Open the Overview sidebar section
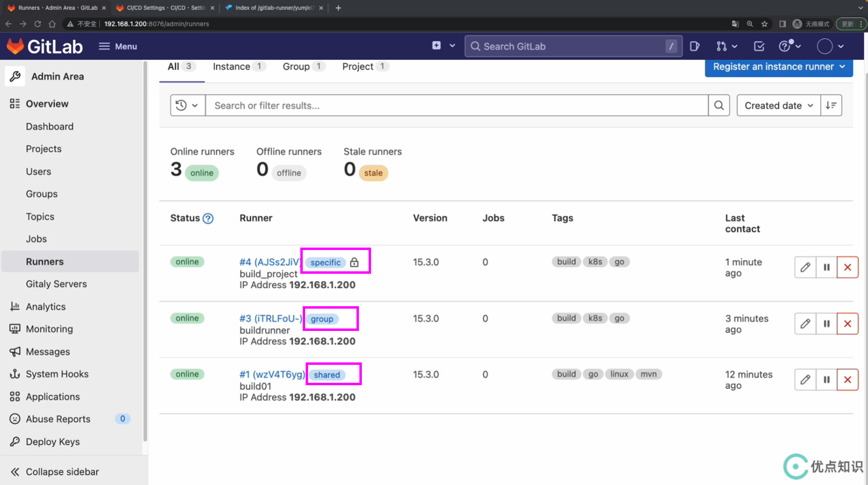The height and width of the screenshot is (485, 868). (x=47, y=104)
